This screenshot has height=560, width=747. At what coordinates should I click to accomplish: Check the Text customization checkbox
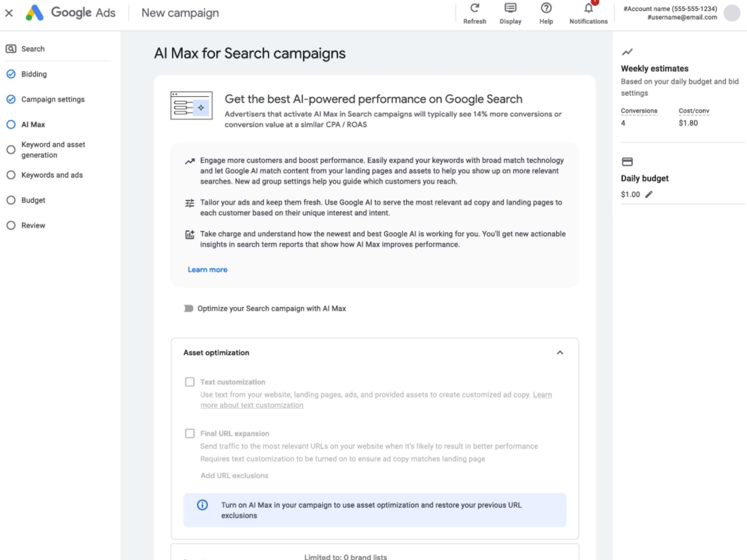[x=189, y=382]
